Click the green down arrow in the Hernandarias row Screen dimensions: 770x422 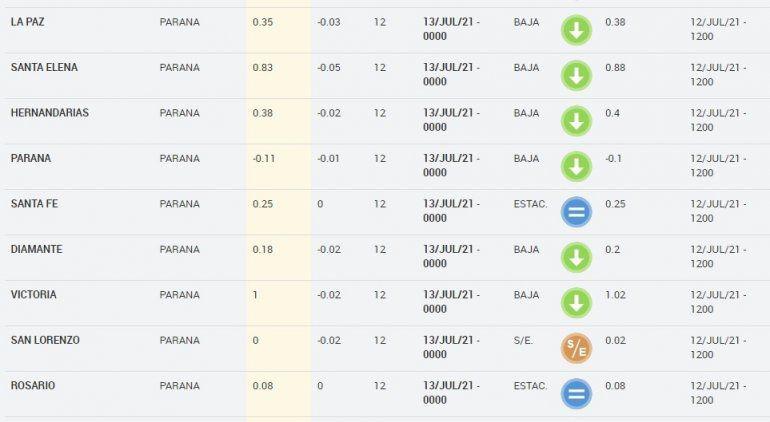tap(576, 121)
